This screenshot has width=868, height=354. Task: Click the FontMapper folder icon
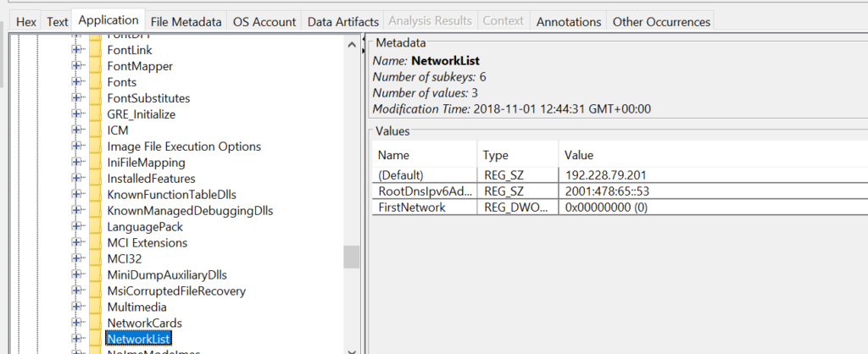coord(95,66)
